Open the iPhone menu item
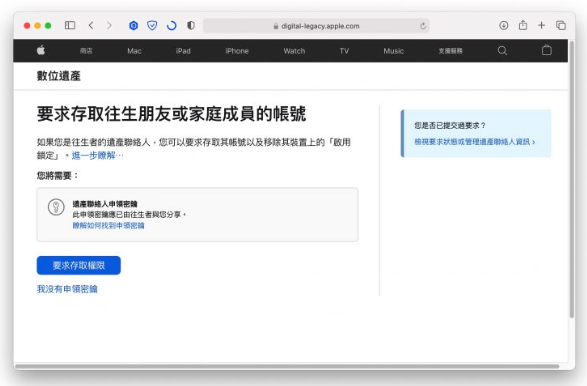 point(237,51)
